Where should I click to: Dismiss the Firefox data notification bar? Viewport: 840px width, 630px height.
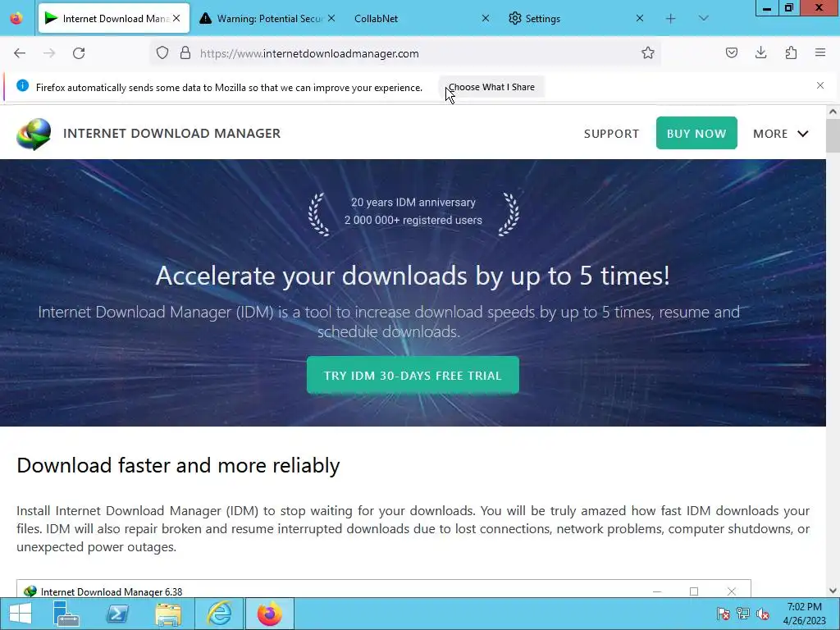(x=820, y=85)
